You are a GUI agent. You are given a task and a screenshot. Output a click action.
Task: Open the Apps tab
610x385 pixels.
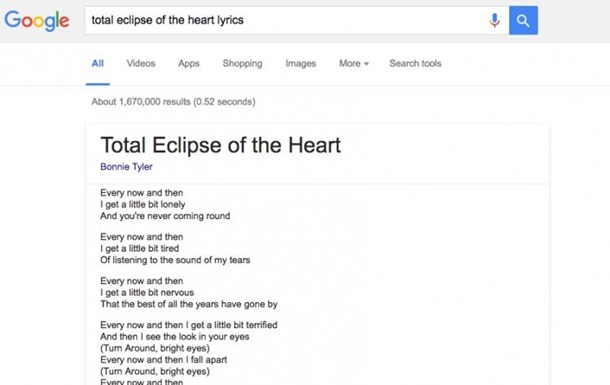[x=189, y=63]
